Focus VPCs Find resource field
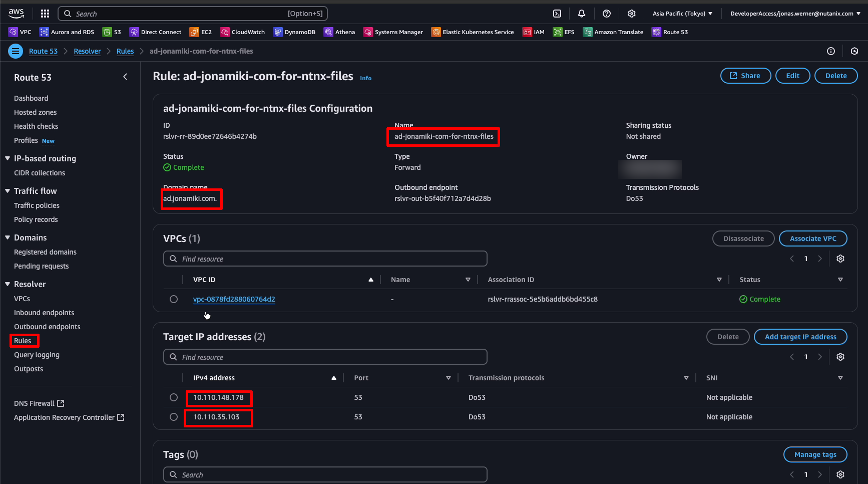This screenshot has height=484, width=868. pyautogui.click(x=325, y=259)
